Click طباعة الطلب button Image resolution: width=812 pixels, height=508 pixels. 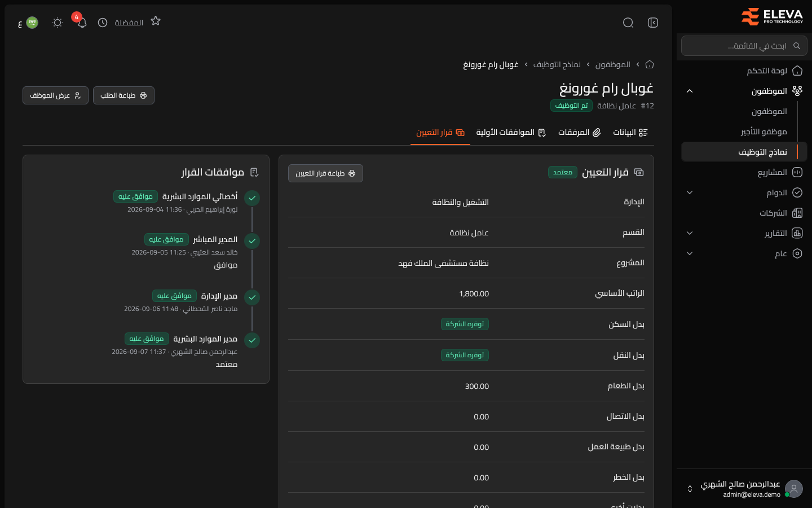(123, 95)
